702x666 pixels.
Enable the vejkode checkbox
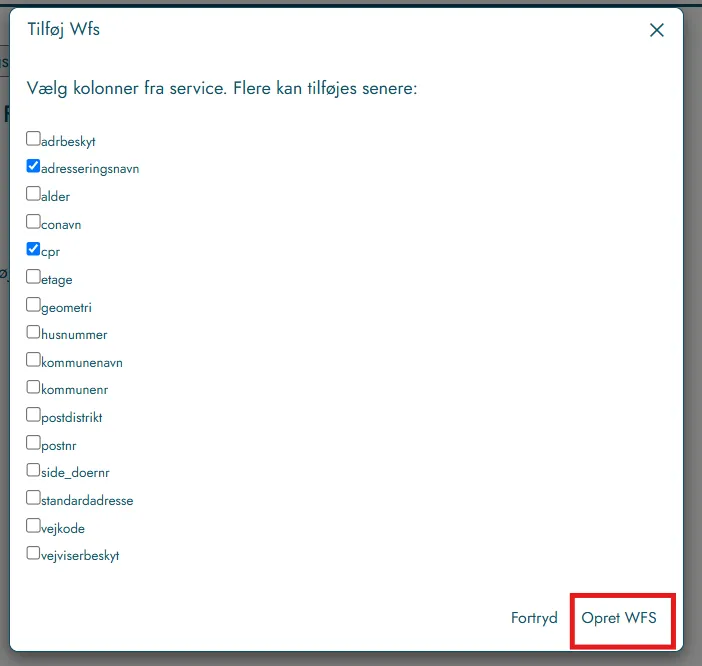click(33, 525)
